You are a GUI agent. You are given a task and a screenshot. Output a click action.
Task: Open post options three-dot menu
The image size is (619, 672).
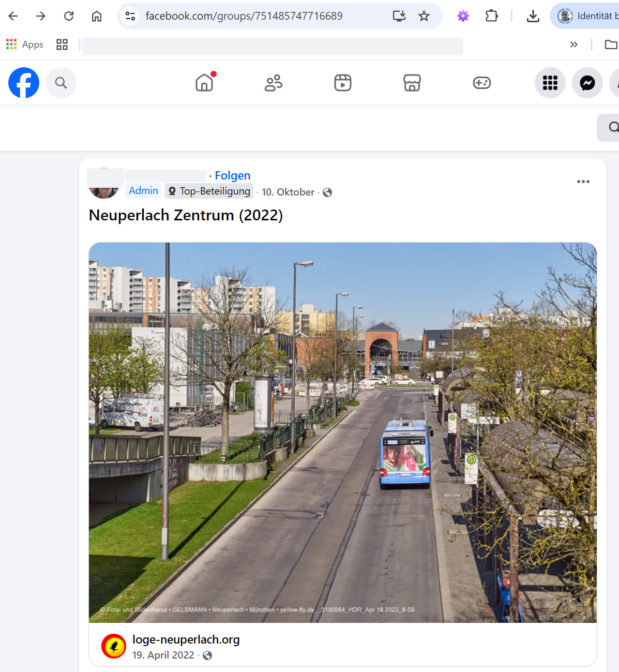tap(583, 182)
